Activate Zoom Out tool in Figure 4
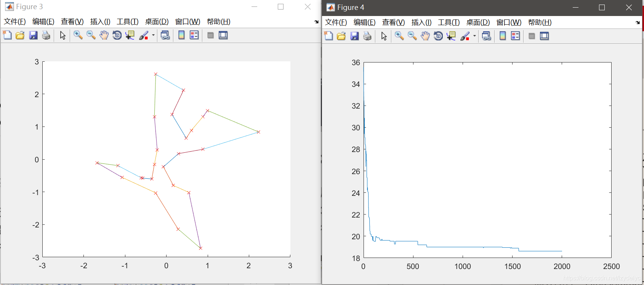The image size is (644, 285). [412, 36]
